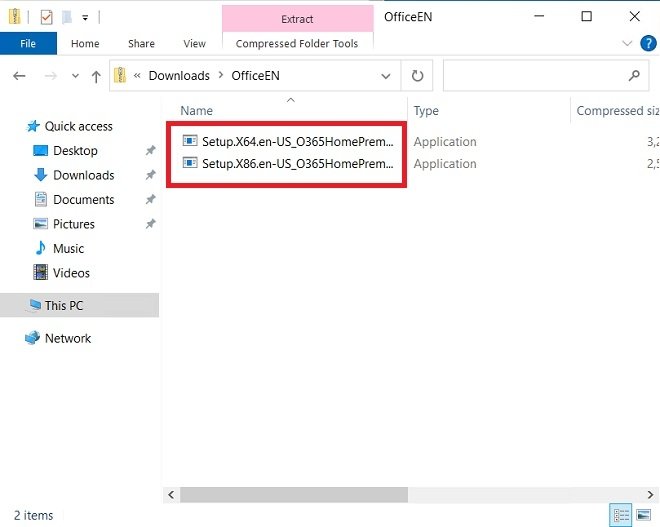
Task: Click the Application type of Setup.X64
Action: coord(445,142)
